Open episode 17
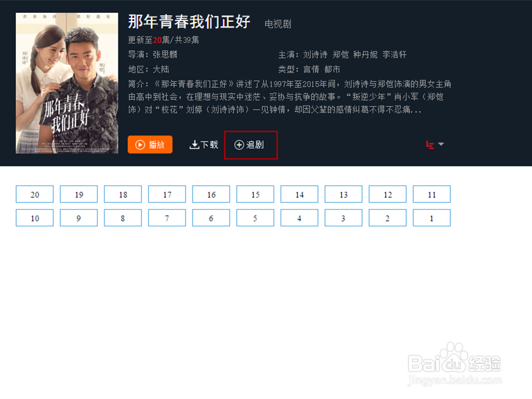The image size is (532, 399). point(167,194)
